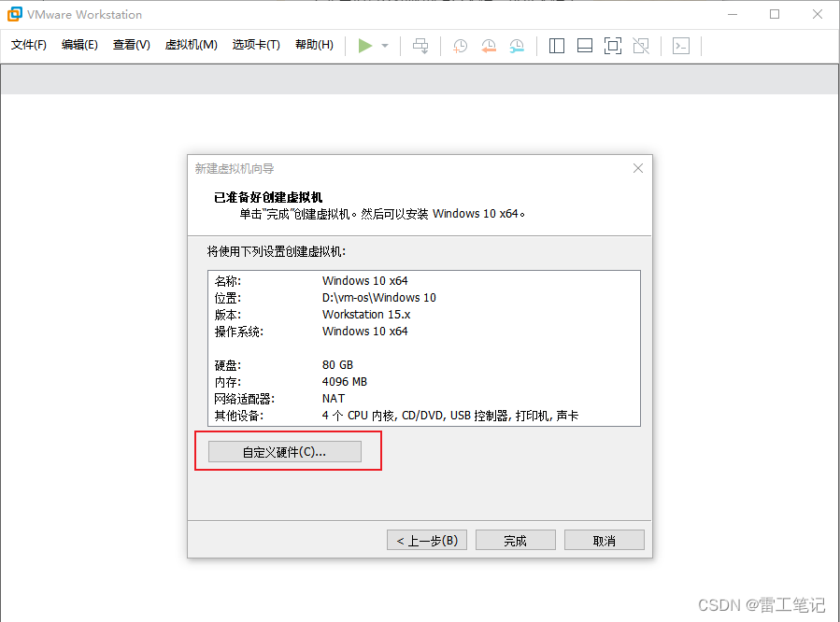Open the 虚拟机(M) menu
Viewport: 840px width, 622px height.
[192, 45]
